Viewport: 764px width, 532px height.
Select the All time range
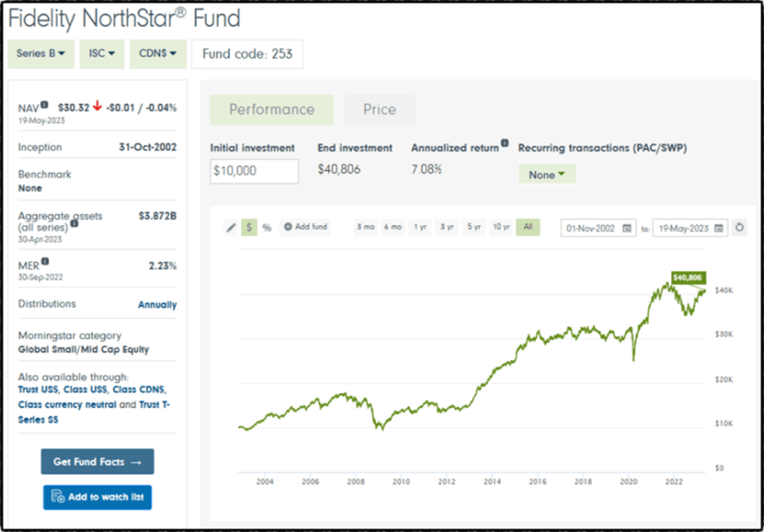528,227
